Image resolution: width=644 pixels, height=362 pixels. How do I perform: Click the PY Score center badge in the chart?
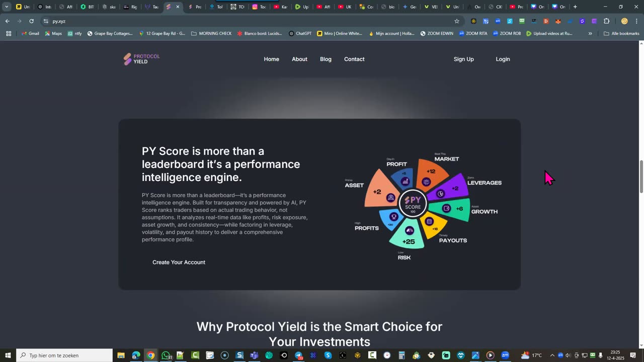tap(413, 204)
